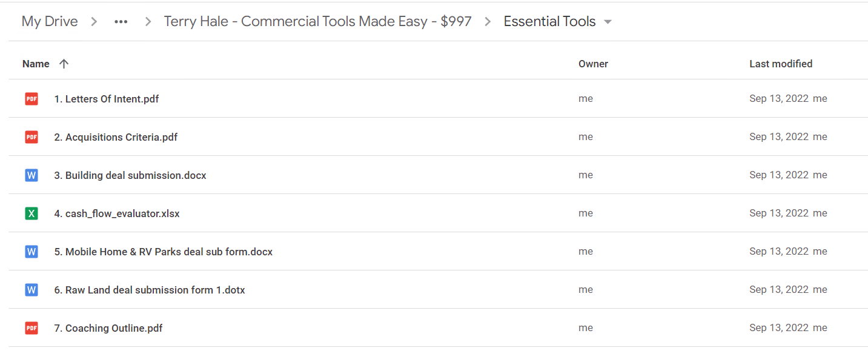Go to My Drive in the breadcrumb
Screen dimensions: 868x359
coord(50,22)
